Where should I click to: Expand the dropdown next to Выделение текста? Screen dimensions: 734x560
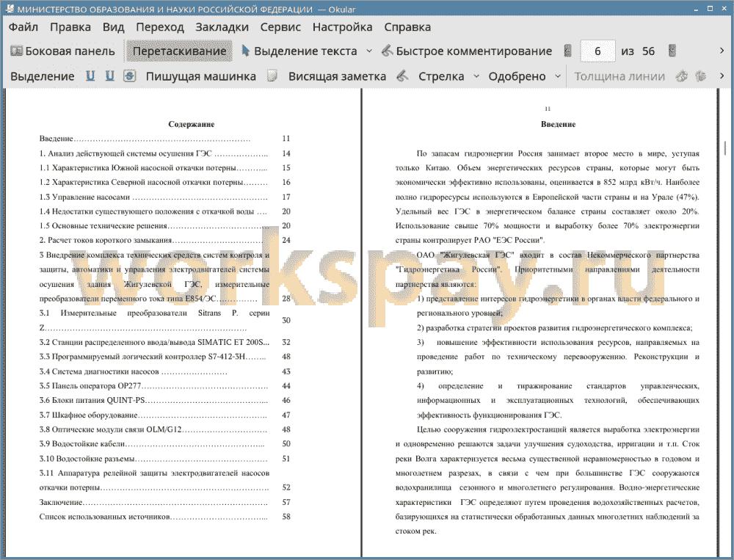369,51
